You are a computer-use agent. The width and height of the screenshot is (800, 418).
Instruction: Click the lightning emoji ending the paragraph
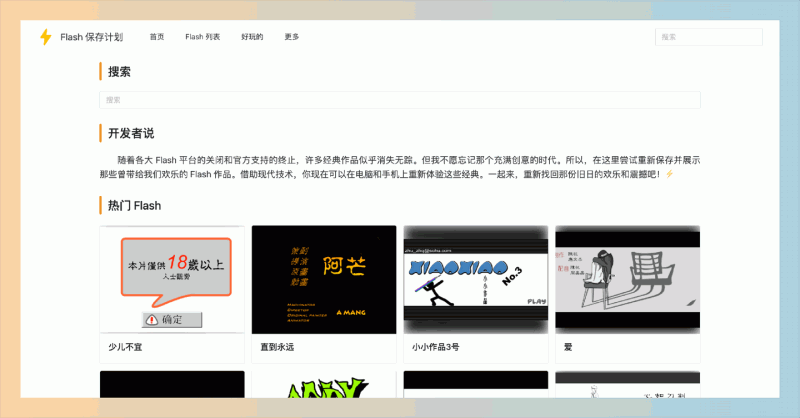[x=669, y=174]
